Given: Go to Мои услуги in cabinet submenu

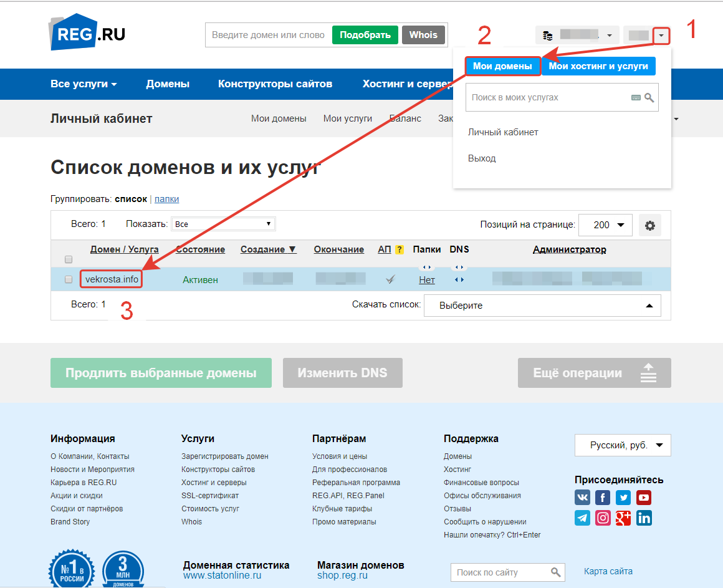Looking at the screenshot, I should [348, 118].
